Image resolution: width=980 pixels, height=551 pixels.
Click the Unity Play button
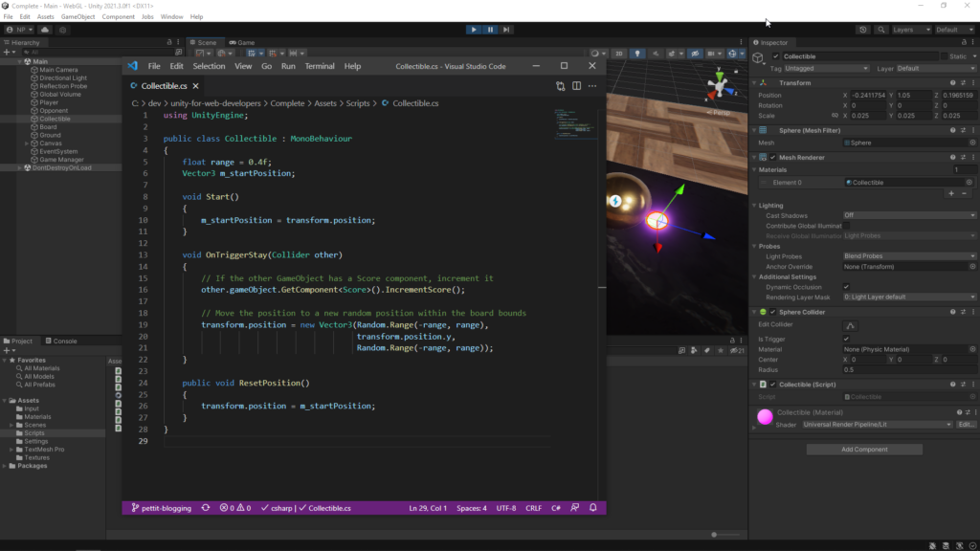pos(474,30)
